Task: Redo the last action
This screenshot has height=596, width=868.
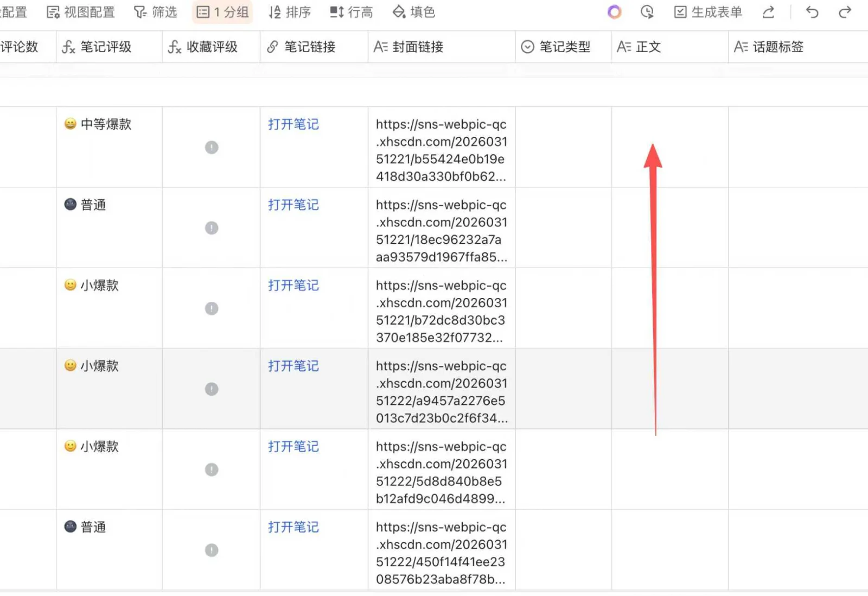Action: (845, 12)
